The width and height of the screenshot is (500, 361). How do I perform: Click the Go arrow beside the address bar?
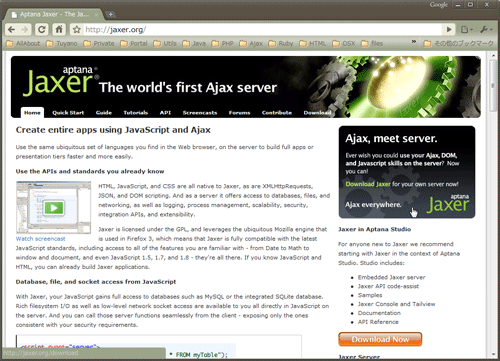point(449,30)
